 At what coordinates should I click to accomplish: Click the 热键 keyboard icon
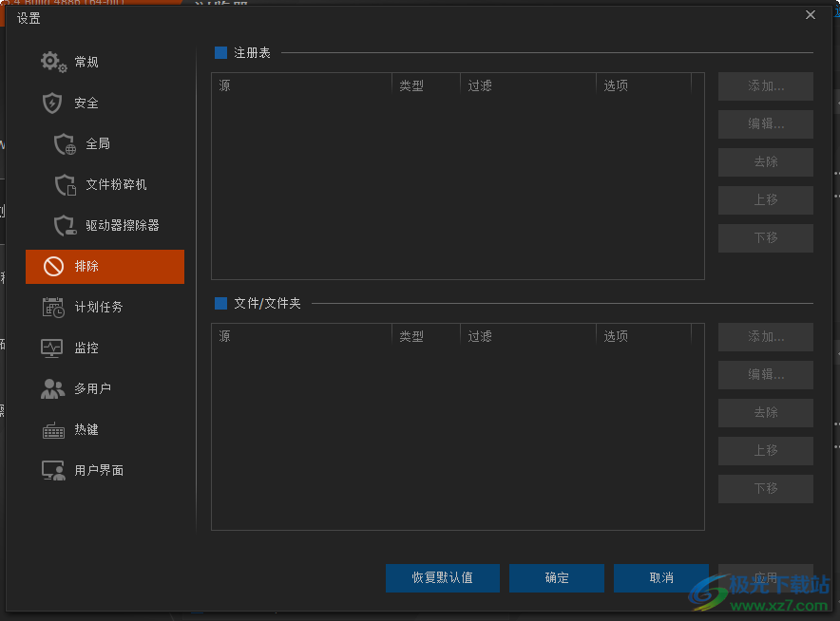[x=52, y=429]
